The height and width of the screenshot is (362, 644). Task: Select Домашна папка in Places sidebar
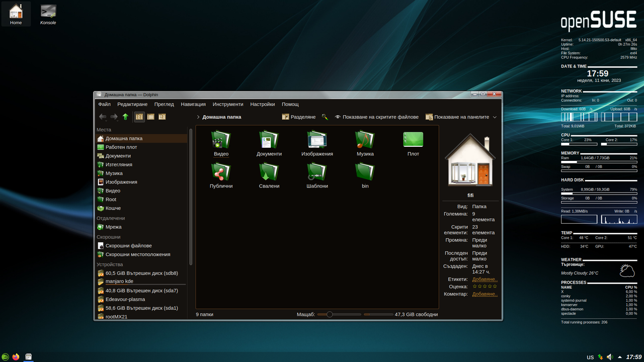click(141, 138)
